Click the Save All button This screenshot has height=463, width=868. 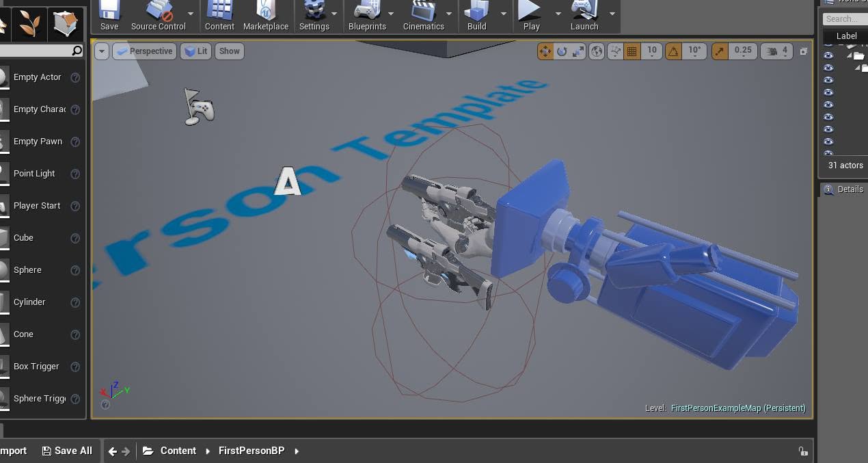67,451
